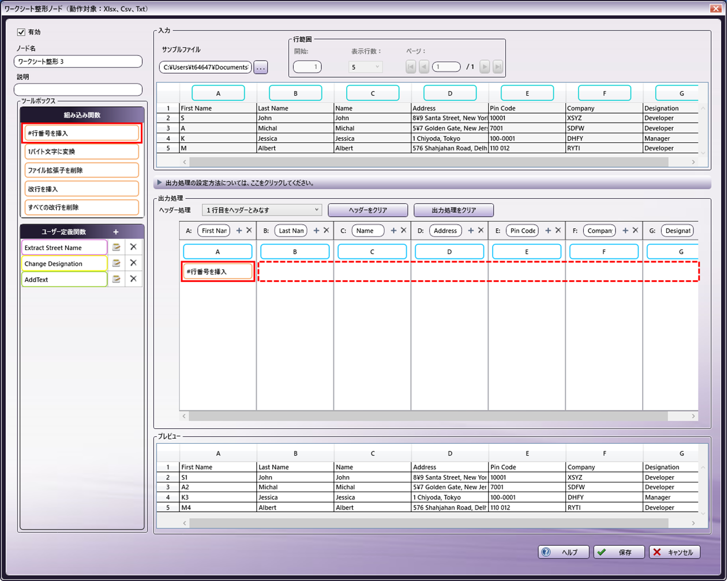Edit the First Name header field
The image size is (728, 581).
pos(214,231)
